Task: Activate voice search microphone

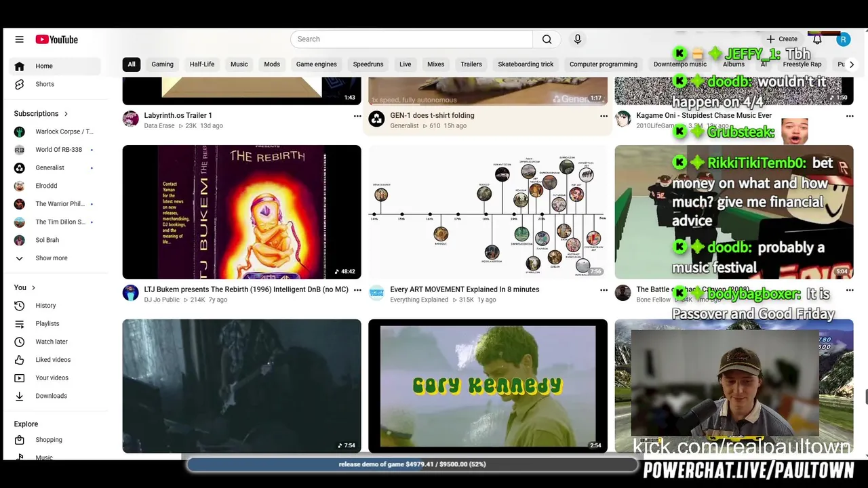Action: 578,39
